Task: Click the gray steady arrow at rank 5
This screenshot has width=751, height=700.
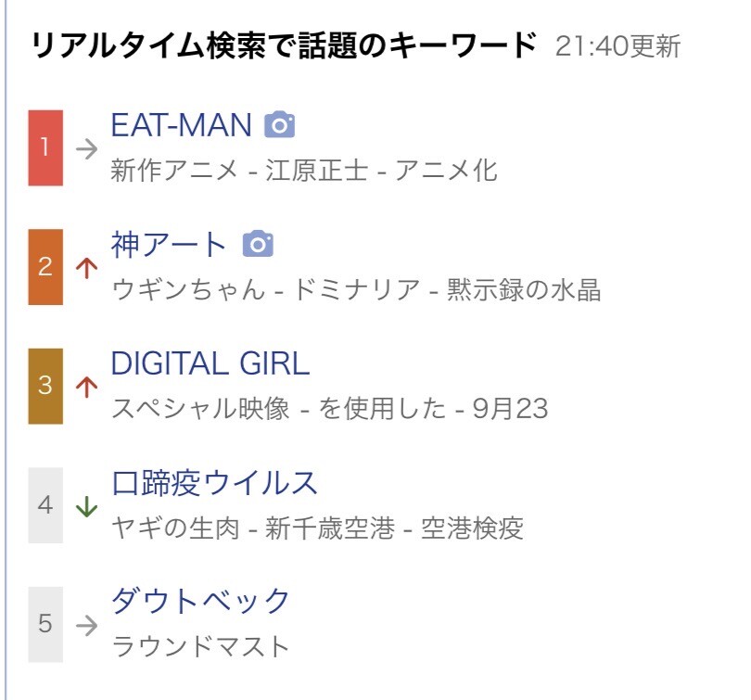Action: (x=87, y=625)
